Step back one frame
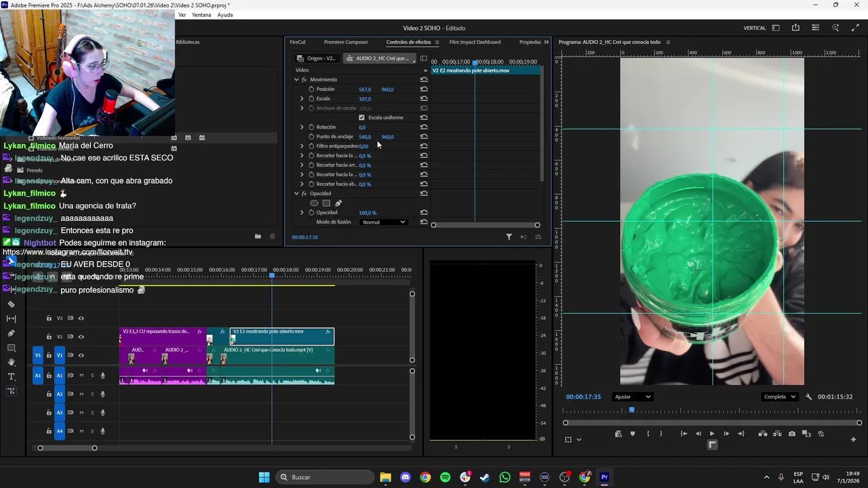This screenshot has width=868, height=488. (x=698, y=434)
